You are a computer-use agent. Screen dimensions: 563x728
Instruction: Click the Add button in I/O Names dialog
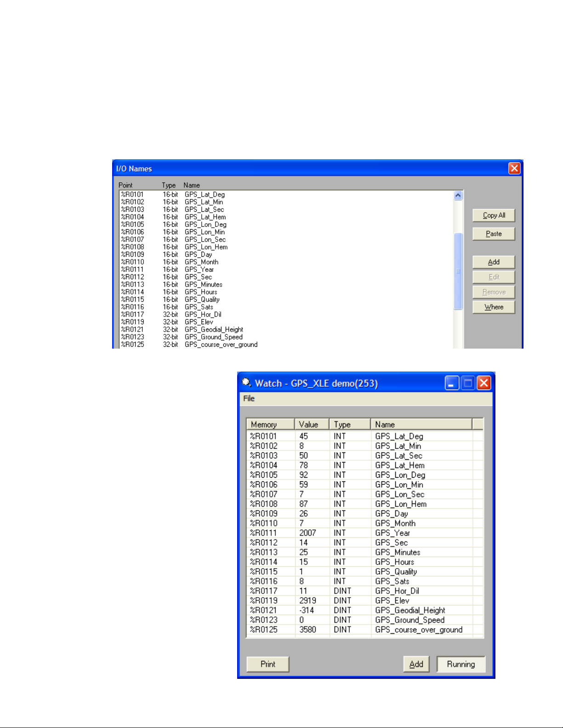click(494, 262)
